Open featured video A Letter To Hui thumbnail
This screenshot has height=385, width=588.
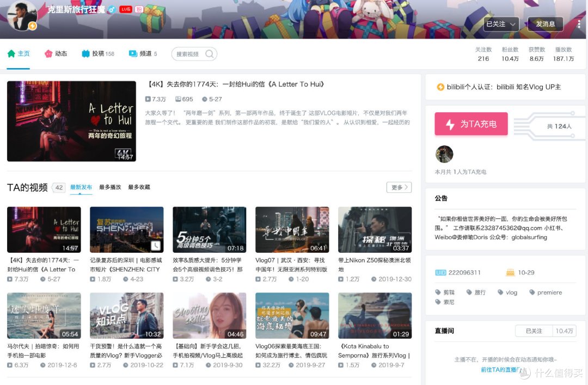pos(71,121)
